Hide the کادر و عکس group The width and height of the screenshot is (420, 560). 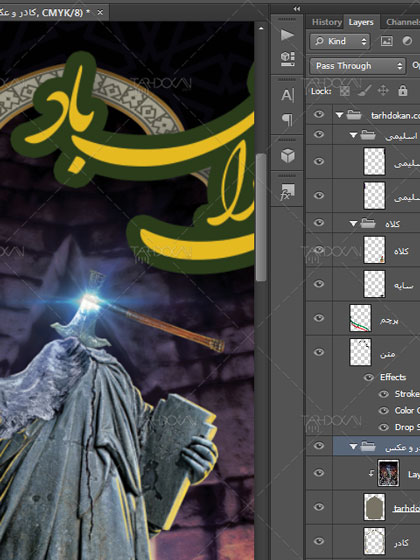pos(319,446)
